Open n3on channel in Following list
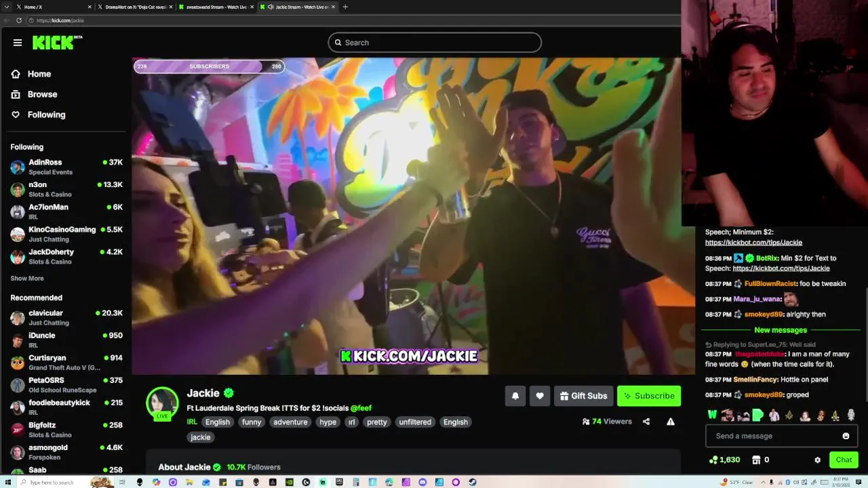The height and width of the screenshot is (488, 868). click(x=66, y=189)
